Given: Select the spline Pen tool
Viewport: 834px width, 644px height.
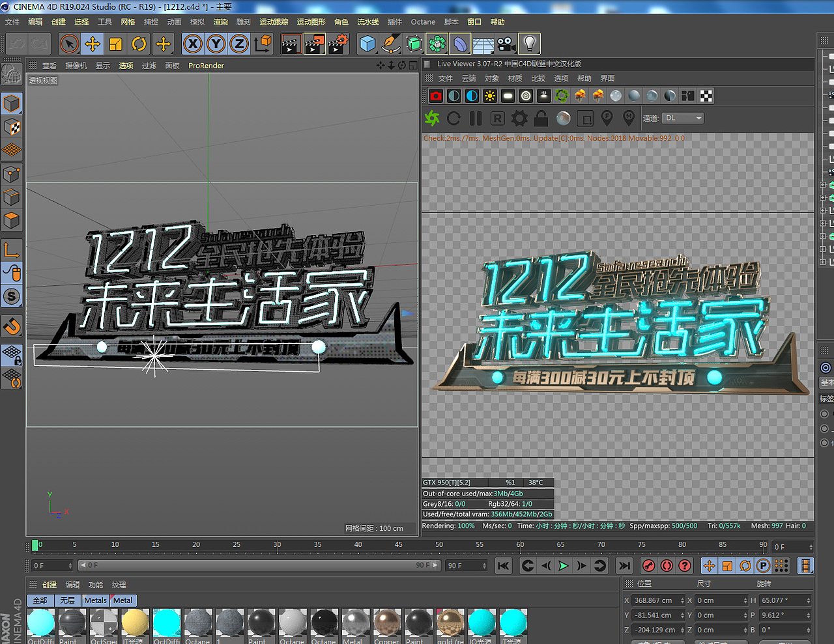Looking at the screenshot, I should 392,44.
